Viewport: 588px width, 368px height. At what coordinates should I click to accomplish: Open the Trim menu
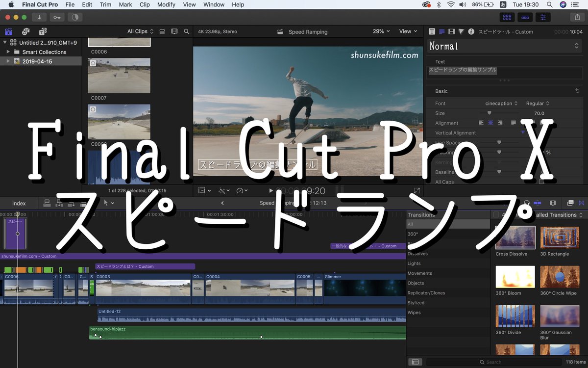(x=105, y=4)
